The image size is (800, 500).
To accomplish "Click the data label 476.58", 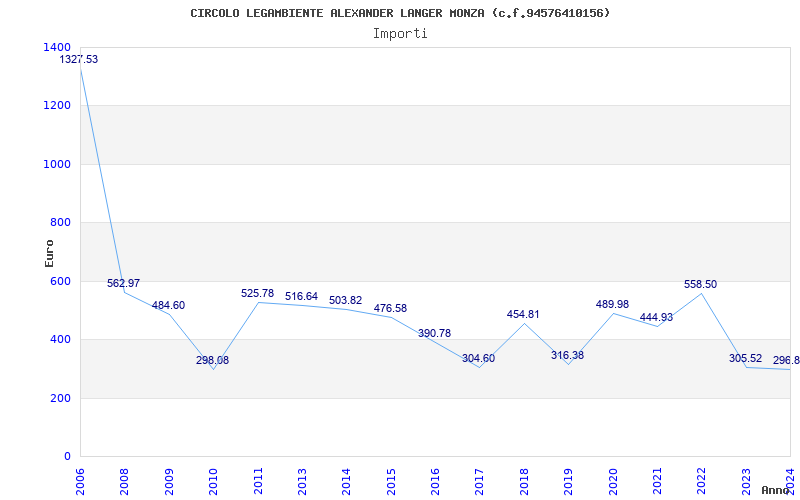I will click(x=390, y=309).
